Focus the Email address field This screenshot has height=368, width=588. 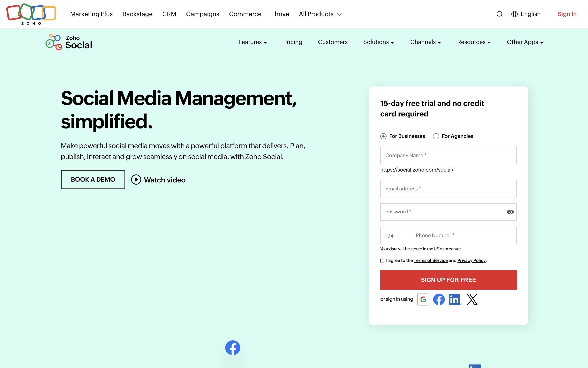coord(448,189)
